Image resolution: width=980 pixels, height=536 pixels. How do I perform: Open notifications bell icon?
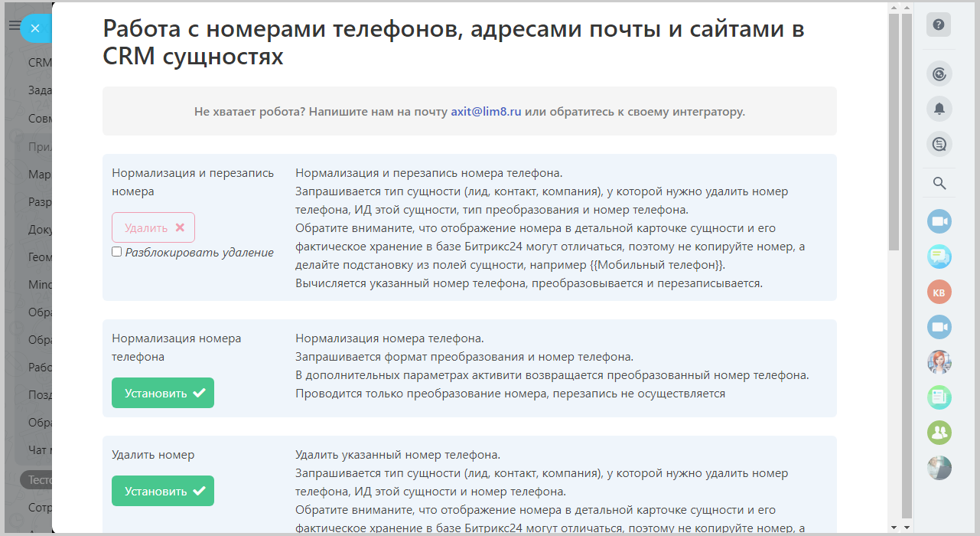click(x=939, y=109)
